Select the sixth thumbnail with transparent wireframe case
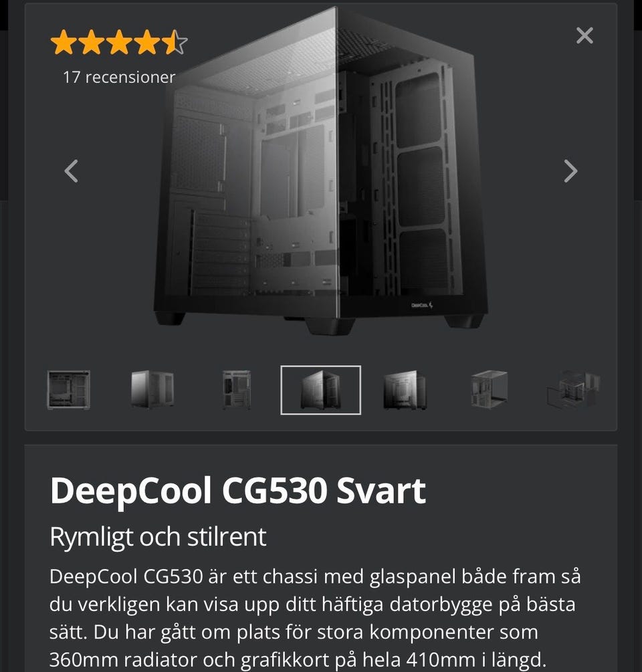 coord(489,390)
